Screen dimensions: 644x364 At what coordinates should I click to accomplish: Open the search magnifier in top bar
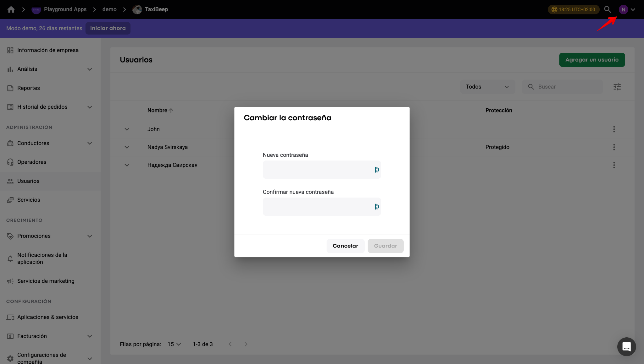[x=608, y=9]
